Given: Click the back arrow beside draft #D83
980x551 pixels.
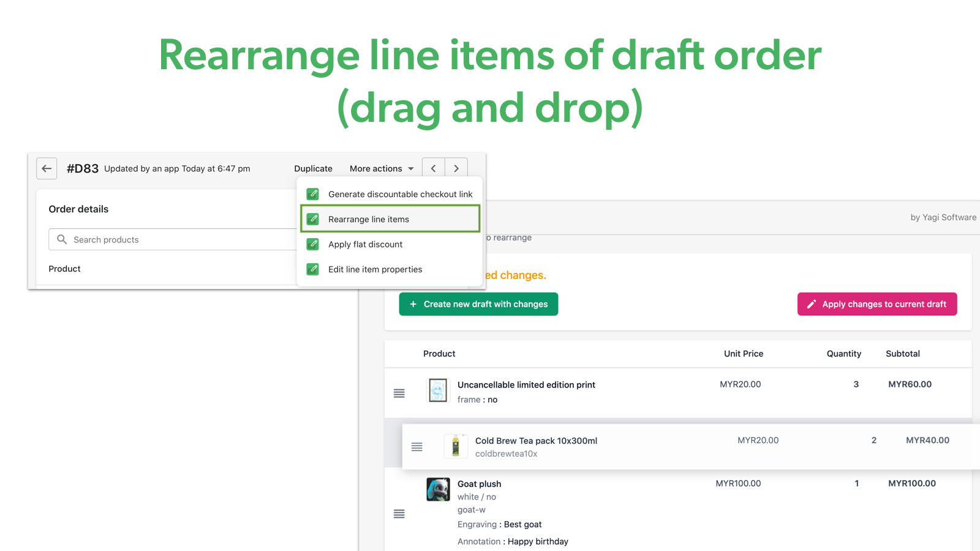Looking at the screenshot, I should 47,168.
